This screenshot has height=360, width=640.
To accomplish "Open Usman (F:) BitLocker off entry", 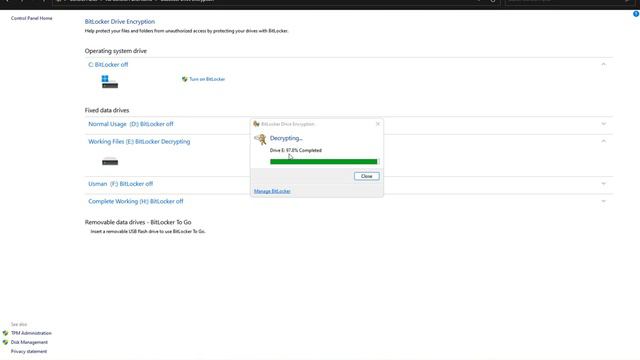I will (x=120, y=184).
